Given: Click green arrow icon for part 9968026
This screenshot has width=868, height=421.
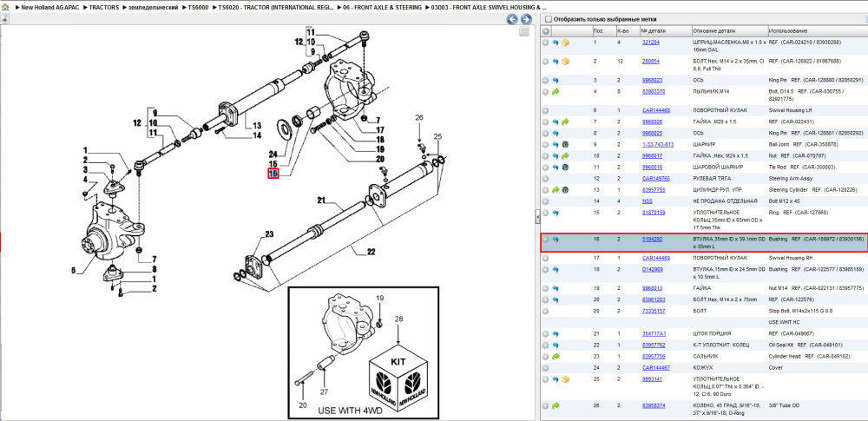Looking at the screenshot, I should [565, 122].
